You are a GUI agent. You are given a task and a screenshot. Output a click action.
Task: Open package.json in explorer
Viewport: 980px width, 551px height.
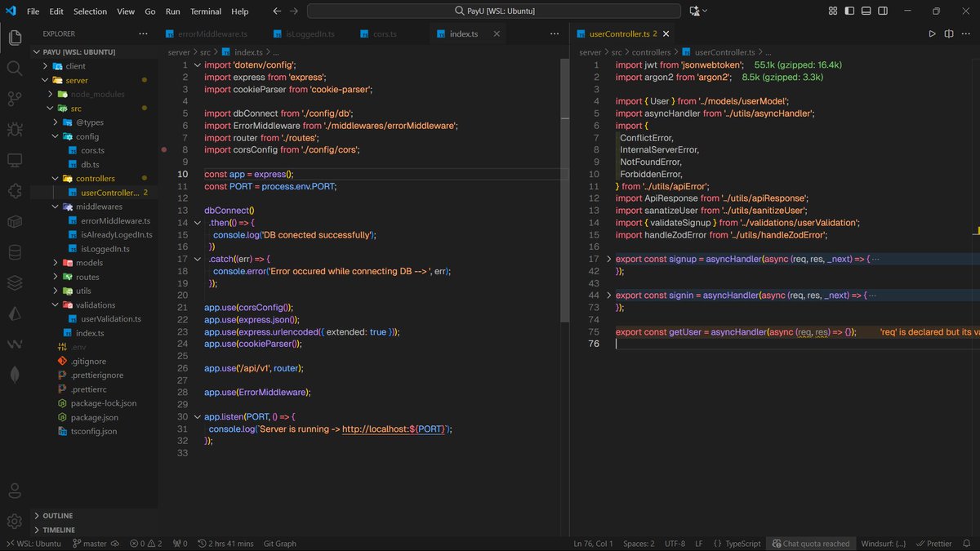click(95, 417)
